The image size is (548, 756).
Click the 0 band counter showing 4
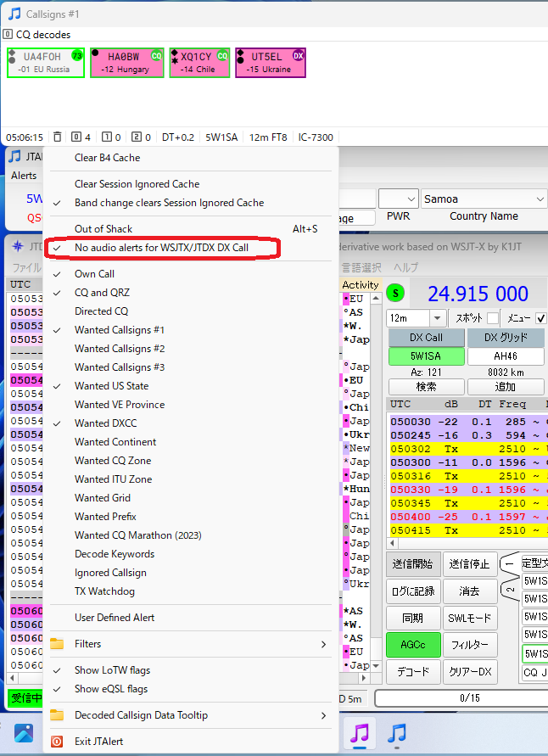pyautogui.click(x=81, y=137)
